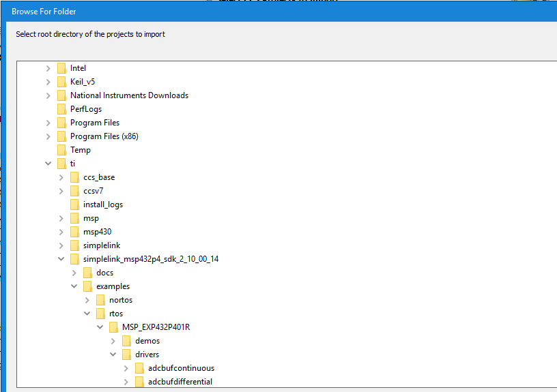557x392 pixels.
Task: Click the docs folder icon
Action: click(x=88, y=273)
